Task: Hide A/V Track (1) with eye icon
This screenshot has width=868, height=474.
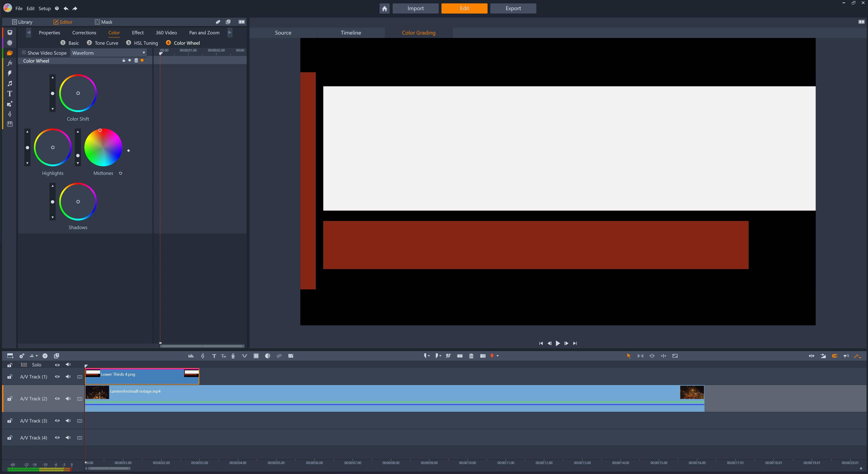Action: click(57, 377)
